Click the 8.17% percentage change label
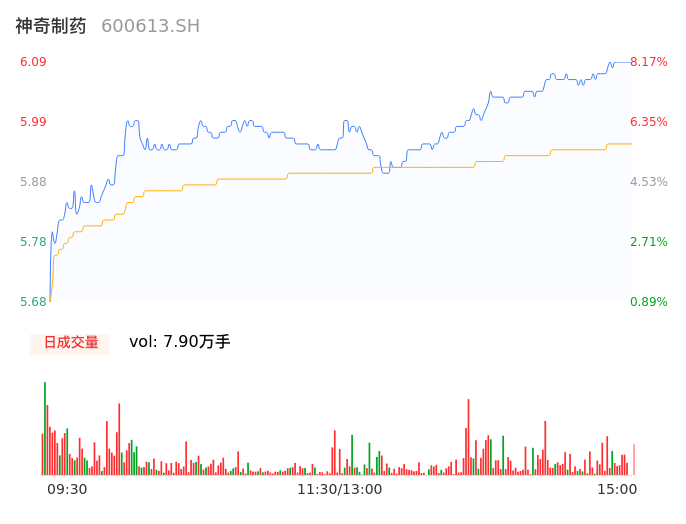Viewport: 686px width, 524px height. click(648, 62)
